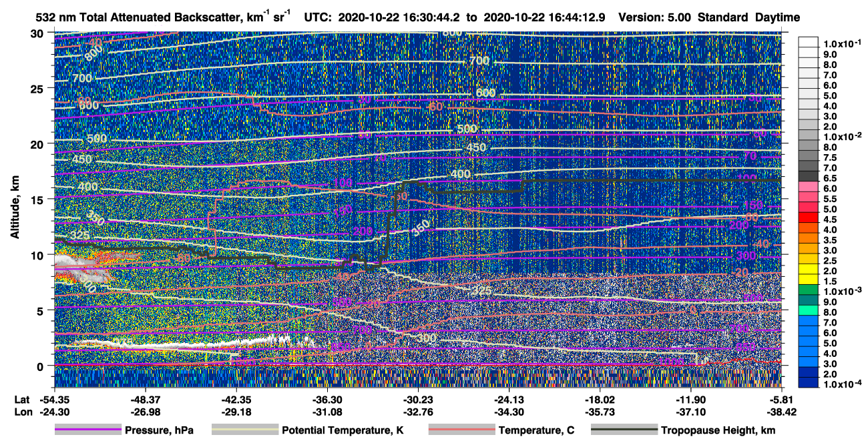Click latitude value -54.35
868x445 pixels.
(53, 400)
